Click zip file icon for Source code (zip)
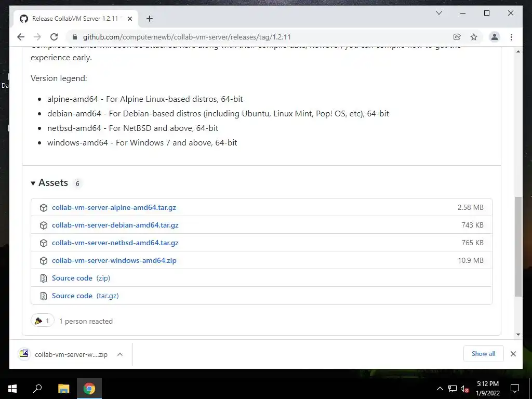 44,278
